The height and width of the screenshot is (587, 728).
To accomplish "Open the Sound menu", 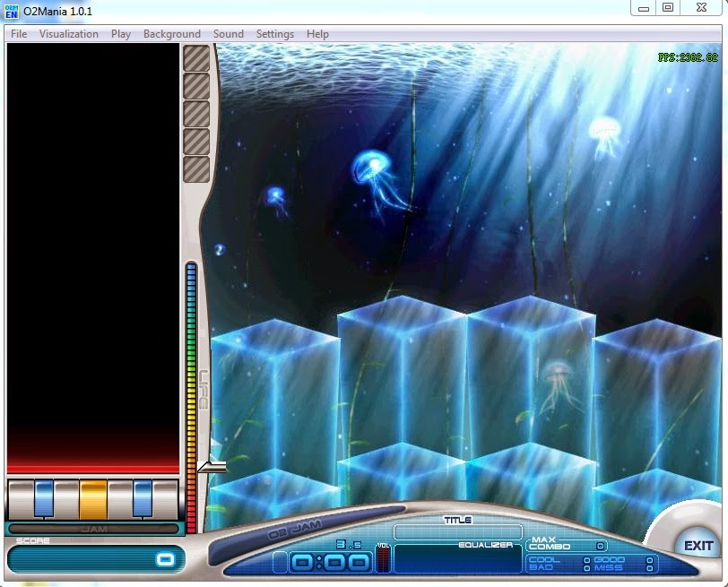I will [228, 33].
